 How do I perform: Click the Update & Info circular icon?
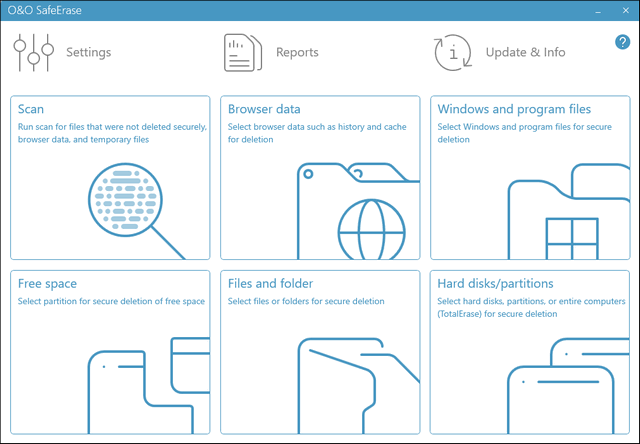coord(452,52)
